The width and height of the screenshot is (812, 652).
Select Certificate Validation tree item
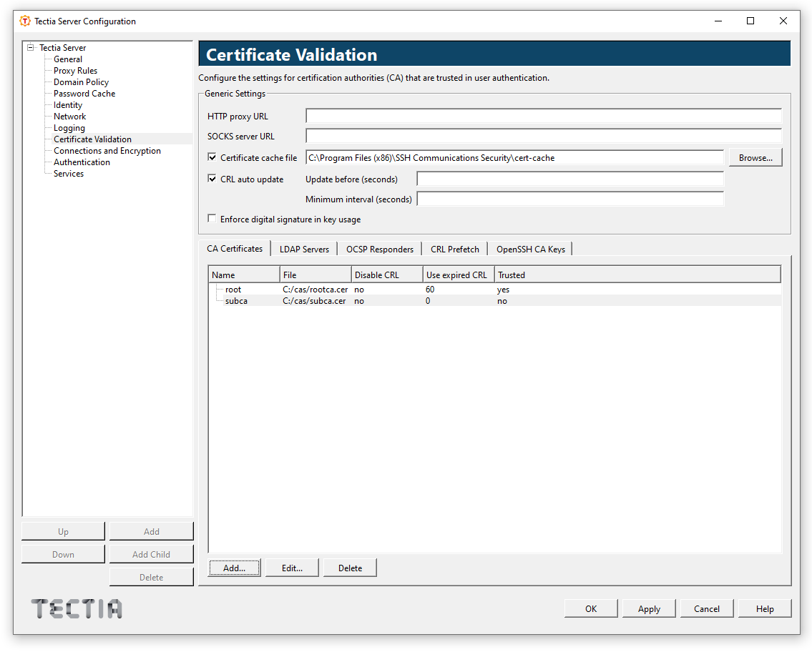click(x=93, y=139)
